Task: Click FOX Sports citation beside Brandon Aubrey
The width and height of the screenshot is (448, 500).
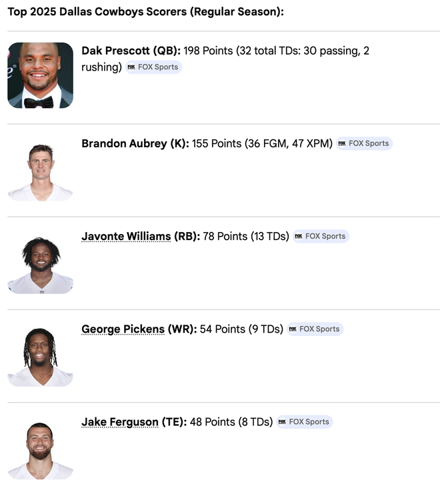Action: tap(364, 143)
